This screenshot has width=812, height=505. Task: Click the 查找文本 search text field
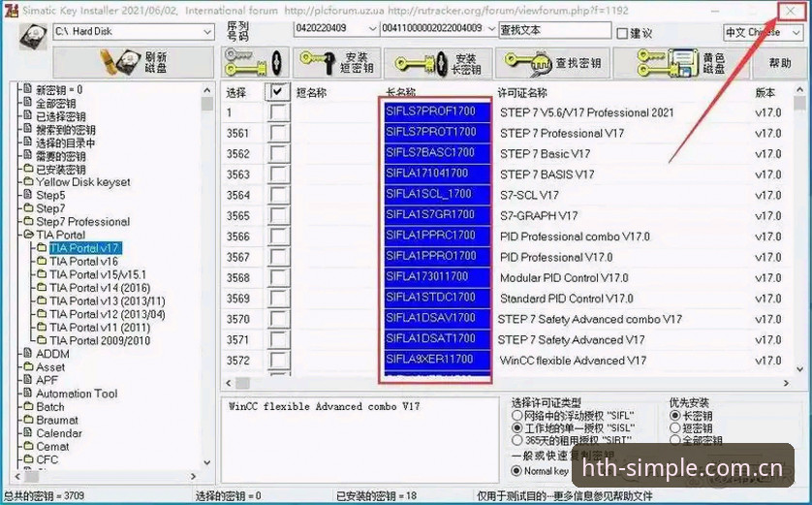pyautogui.click(x=554, y=30)
